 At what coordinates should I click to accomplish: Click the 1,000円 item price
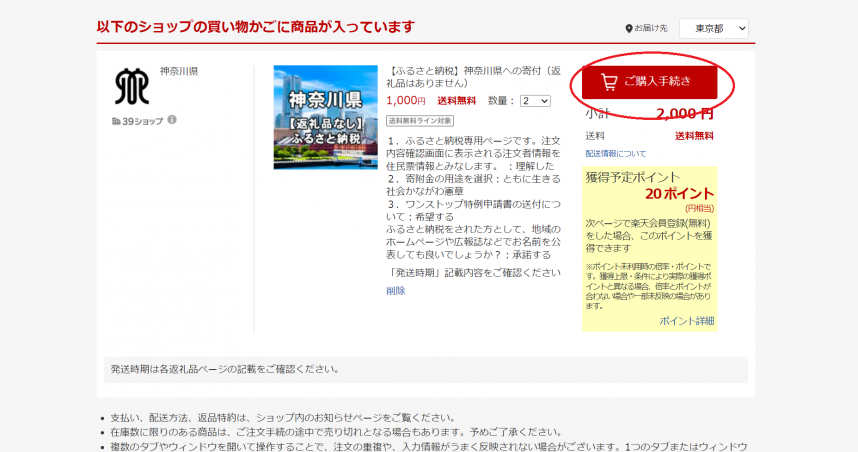click(405, 101)
